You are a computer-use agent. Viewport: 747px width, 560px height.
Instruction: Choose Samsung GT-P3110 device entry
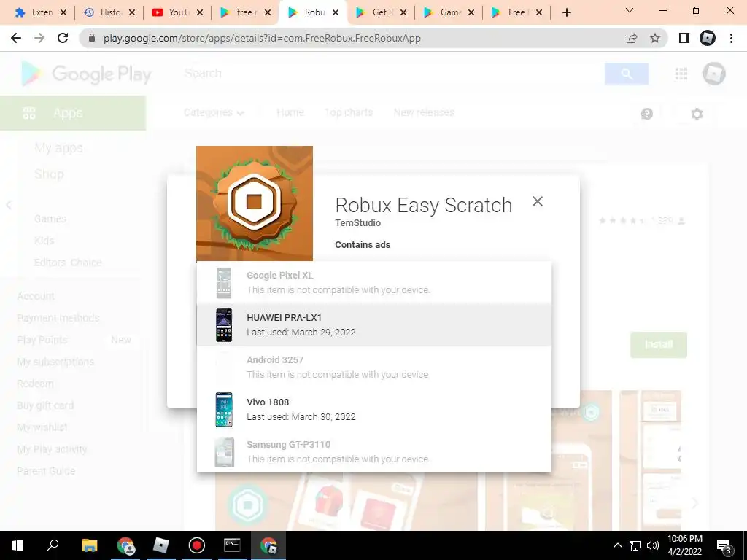click(x=374, y=452)
